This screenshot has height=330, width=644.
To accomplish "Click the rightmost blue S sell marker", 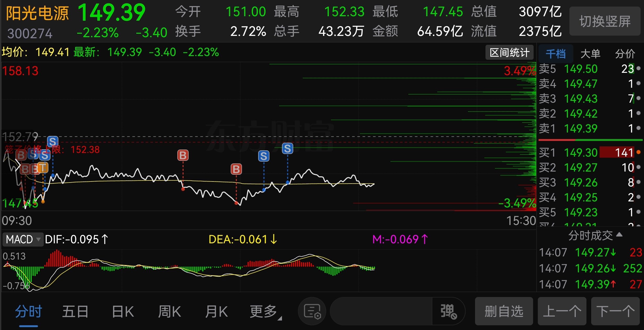I will [x=287, y=148].
